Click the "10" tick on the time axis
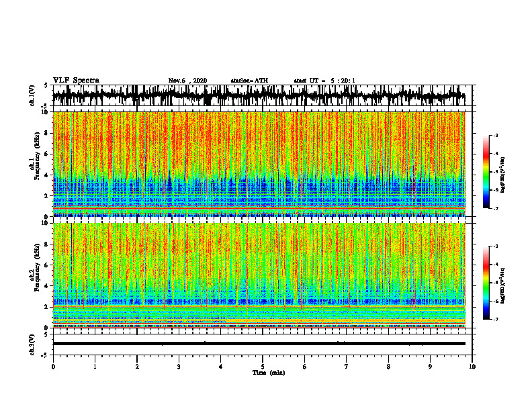This screenshot has height=411, width=532. [x=472, y=367]
